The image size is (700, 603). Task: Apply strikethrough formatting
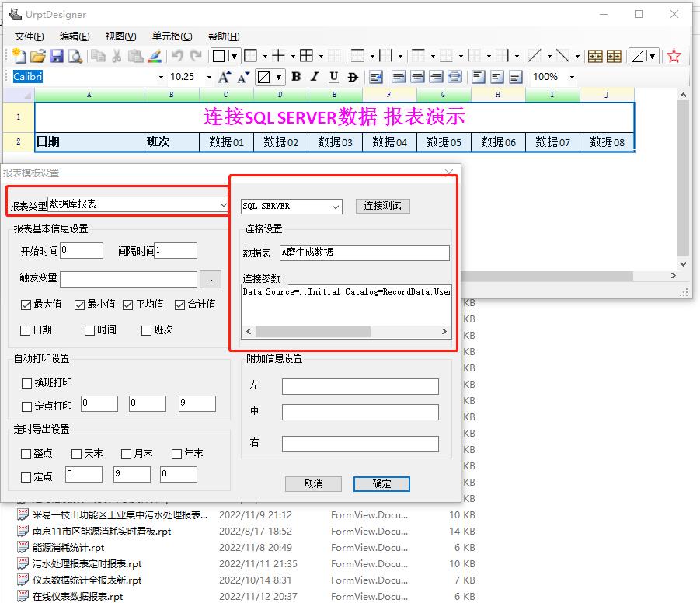coord(353,77)
